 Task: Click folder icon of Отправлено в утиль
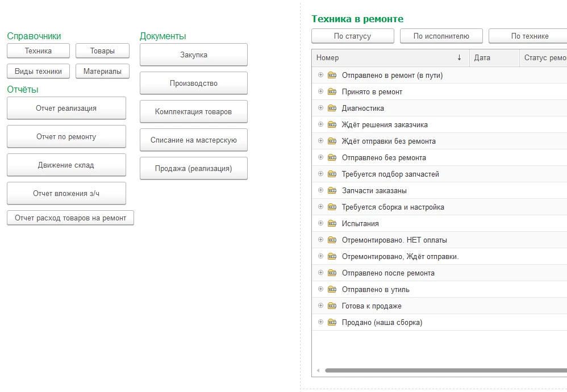click(x=332, y=290)
